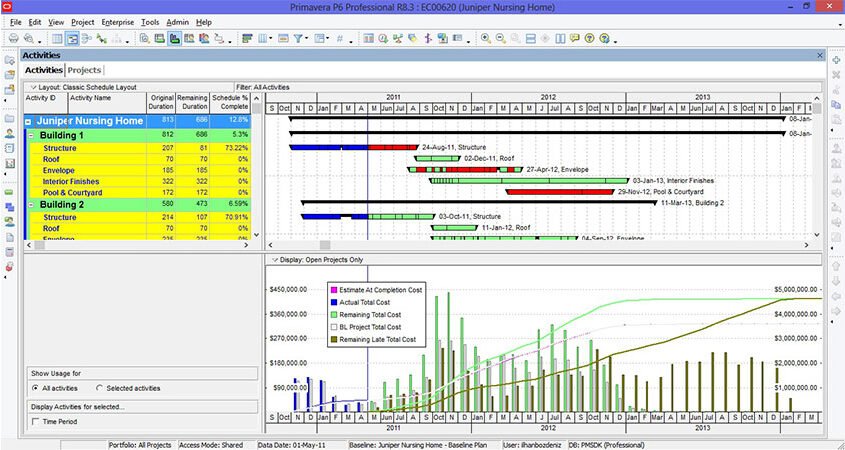Select the Selected activities radio button
This screenshot has width=845, height=450.
click(100, 388)
